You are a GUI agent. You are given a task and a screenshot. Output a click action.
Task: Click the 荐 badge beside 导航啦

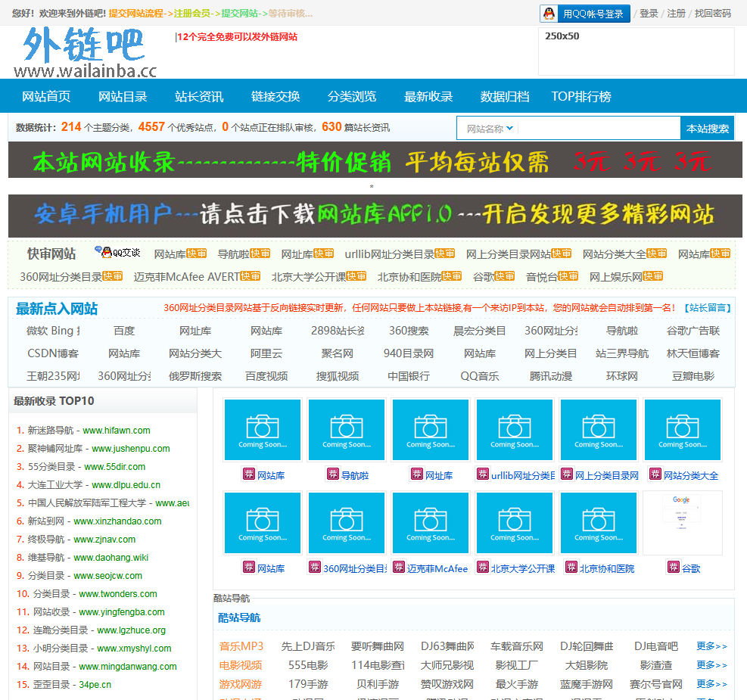click(x=332, y=474)
